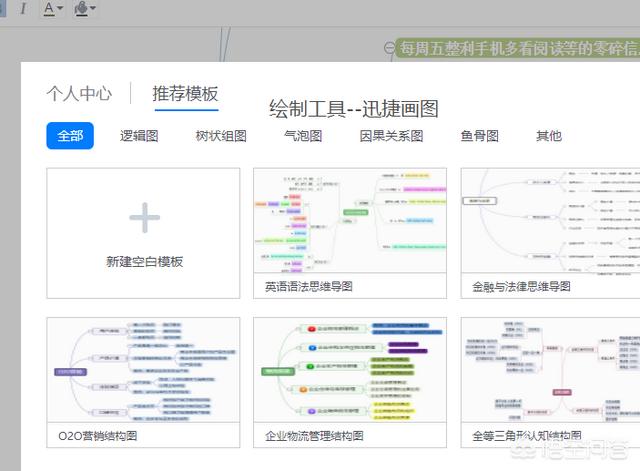The width and height of the screenshot is (640, 471).
Task: Click the plus icon for a blank template
Action: pyautogui.click(x=144, y=218)
